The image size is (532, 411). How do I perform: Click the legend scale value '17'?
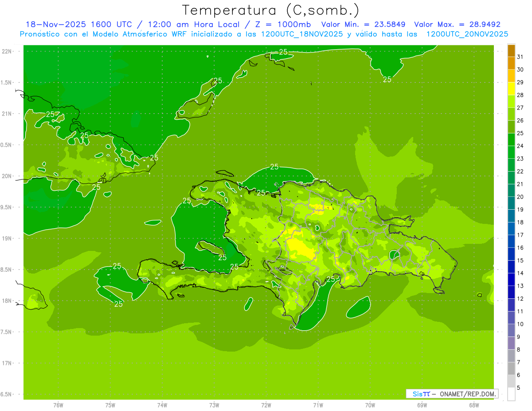[x=520, y=235]
